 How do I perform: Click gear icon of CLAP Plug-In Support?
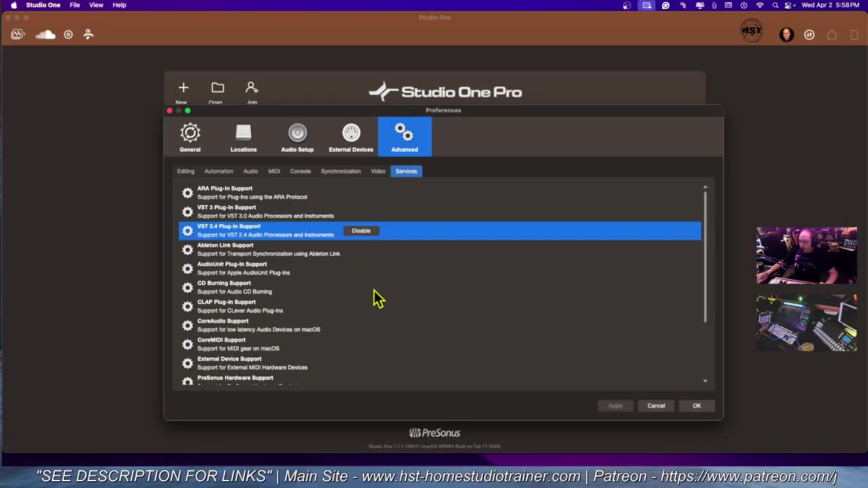click(x=188, y=307)
